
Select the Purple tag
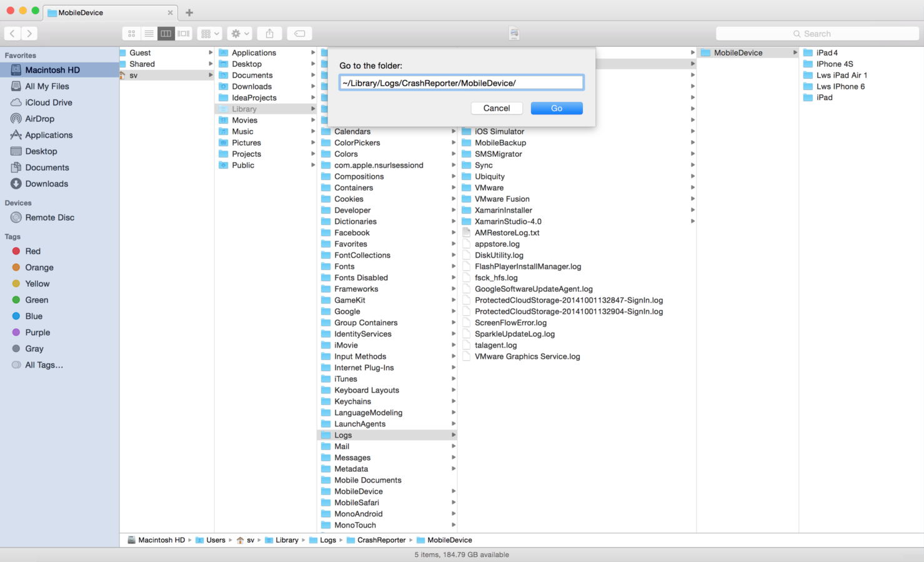(x=37, y=333)
